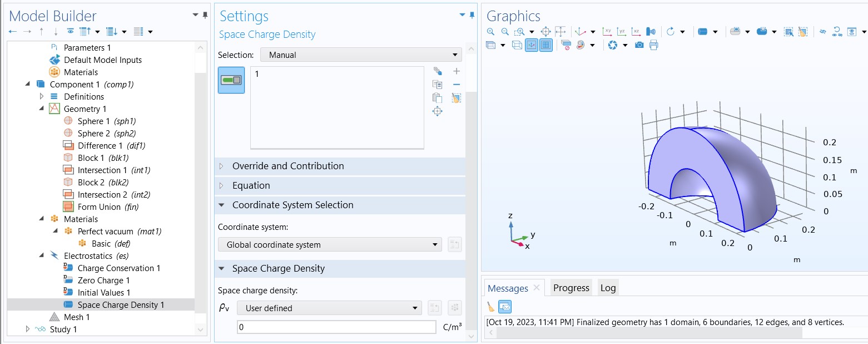Expand the Override and Contribution section
The width and height of the screenshot is (868, 344).
pyautogui.click(x=288, y=166)
